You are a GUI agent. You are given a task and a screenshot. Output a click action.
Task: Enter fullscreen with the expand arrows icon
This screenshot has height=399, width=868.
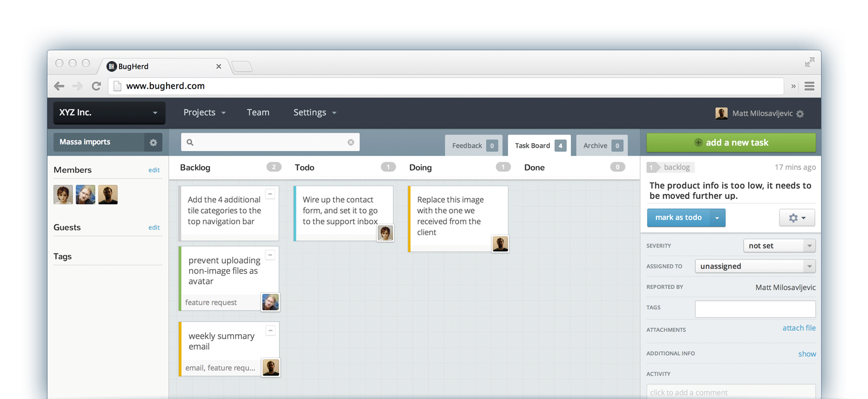pos(809,62)
